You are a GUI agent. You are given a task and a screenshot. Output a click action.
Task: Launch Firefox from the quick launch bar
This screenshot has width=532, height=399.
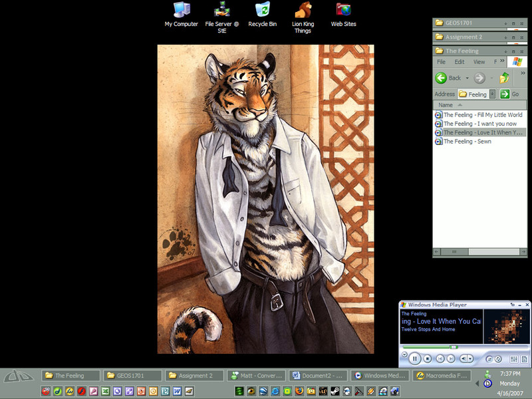[x=299, y=391]
